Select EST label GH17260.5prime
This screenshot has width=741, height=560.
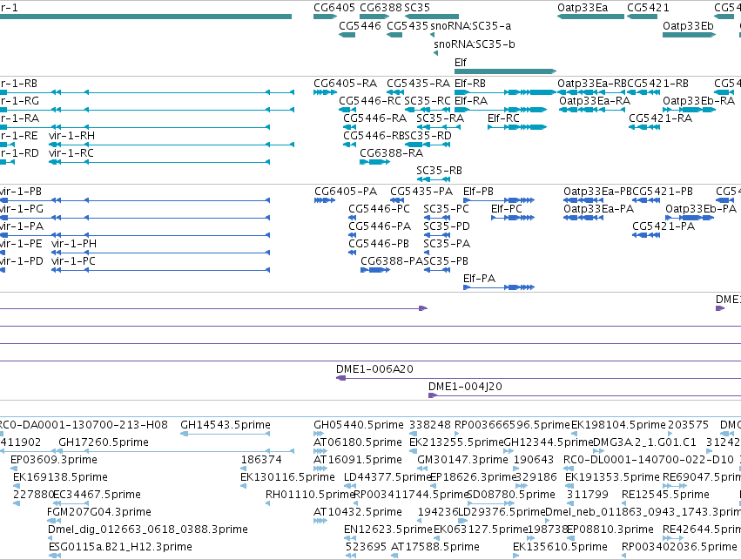pyautogui.click(x=104, y=442)
